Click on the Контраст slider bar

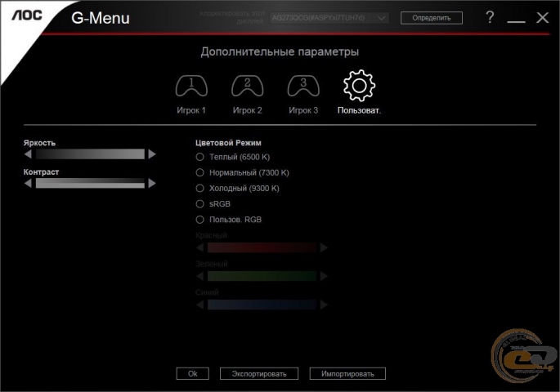[90, 183]
